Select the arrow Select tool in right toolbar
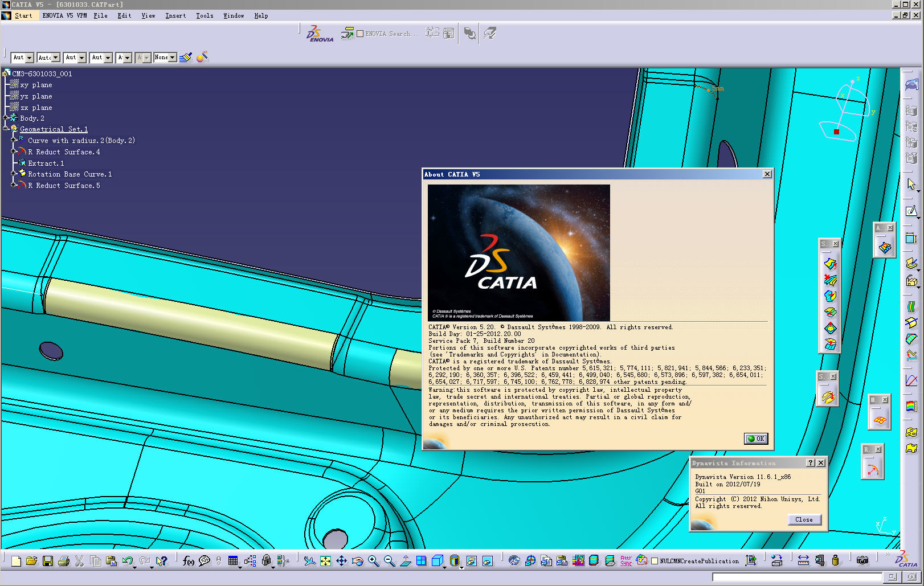Viewport: 924px width, 586px height. [x=911, y=184]
